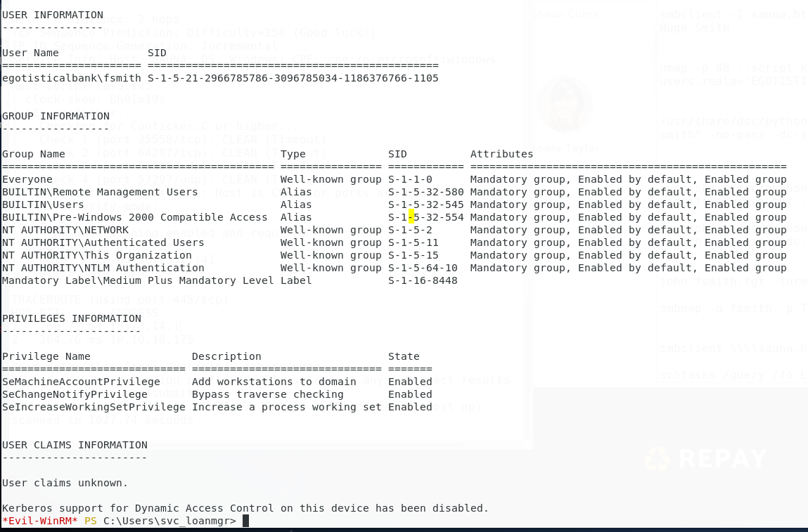Viewport: 808px width, 532px height.
Task: Click the Privilege Name column header
Action: [x=46, y=356]
